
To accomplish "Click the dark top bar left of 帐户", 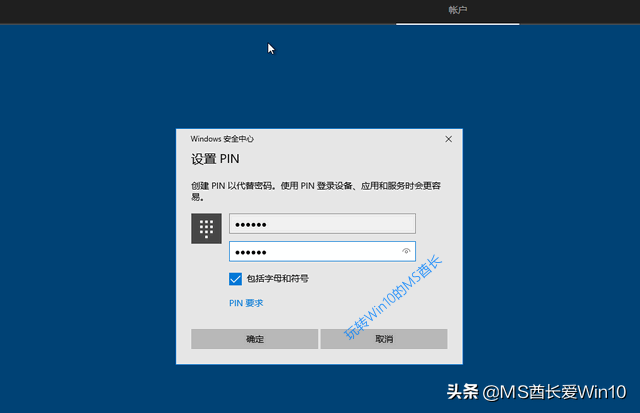I will 200,10.
